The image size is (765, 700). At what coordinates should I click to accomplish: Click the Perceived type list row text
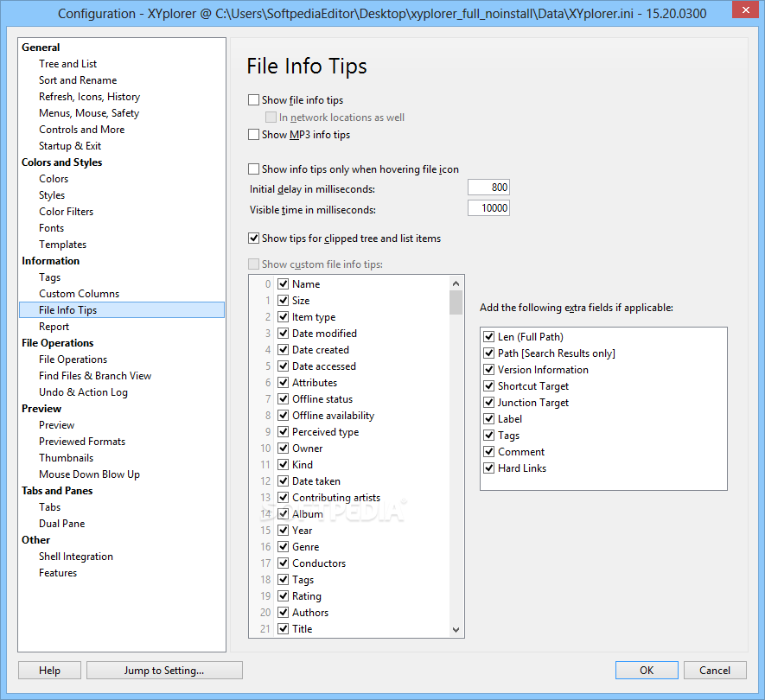(325, 432)
